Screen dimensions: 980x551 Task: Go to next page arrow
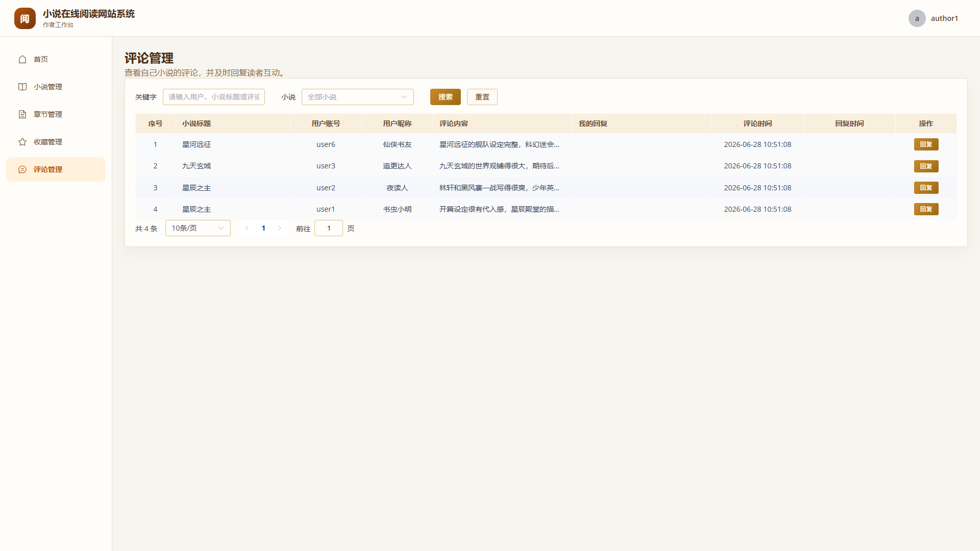(x=280, y=228)
